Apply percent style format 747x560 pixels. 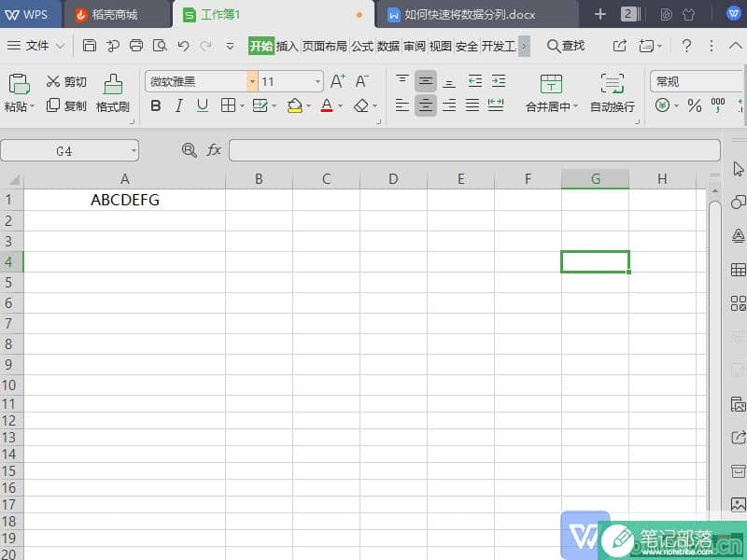pyautogui.click(x=695, y=105)
